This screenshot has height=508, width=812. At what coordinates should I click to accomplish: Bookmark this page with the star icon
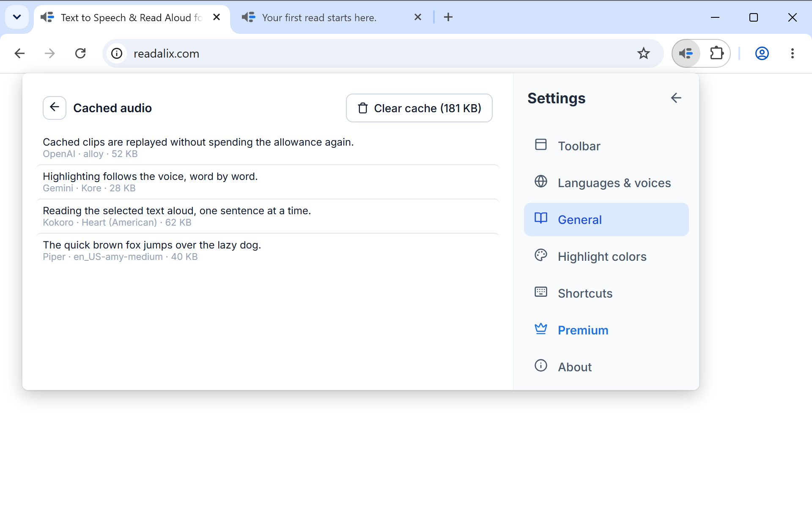tap(644, 53)
